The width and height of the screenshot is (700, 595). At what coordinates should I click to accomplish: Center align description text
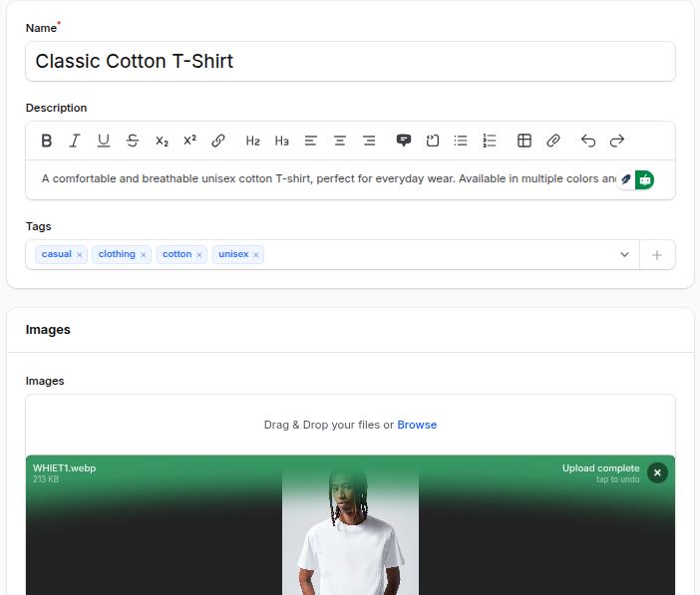tap(340, 142)
